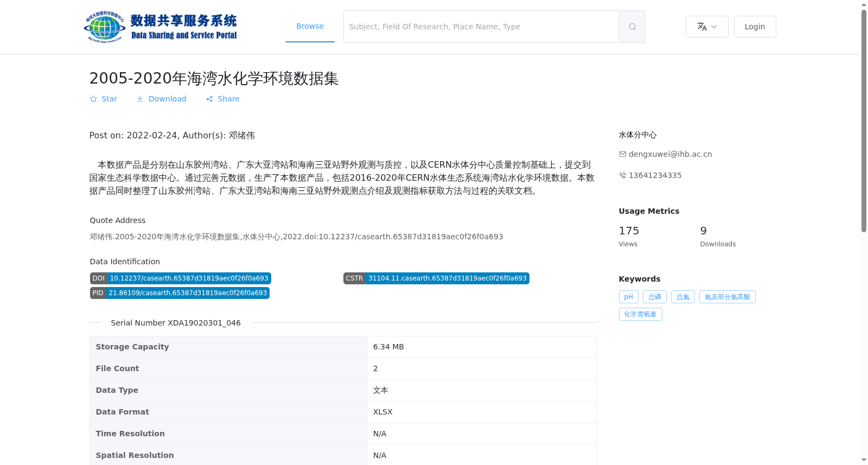The height and width of the screenshot is (465, 868).
Task: Select the 氨及部分氨基酸 keyword tag
Action: [727, 297]
